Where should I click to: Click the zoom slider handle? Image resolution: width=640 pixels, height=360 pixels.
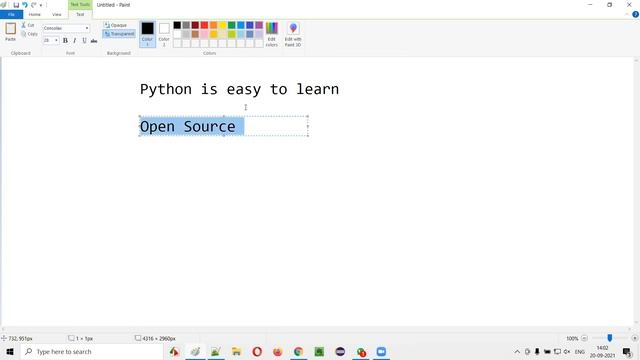[609, 338]
